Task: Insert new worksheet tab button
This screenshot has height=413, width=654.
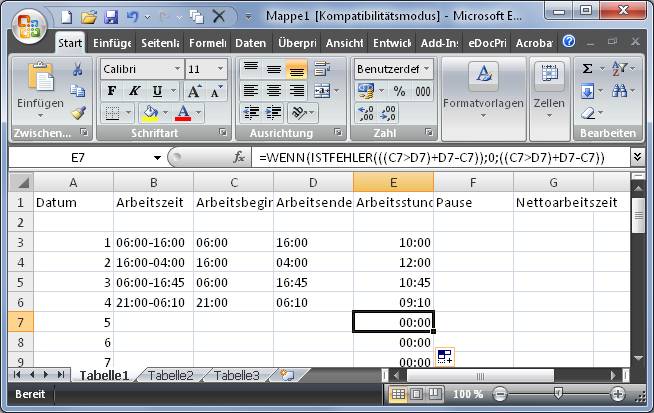Action: pyautogui.click(x=287, y=375)
